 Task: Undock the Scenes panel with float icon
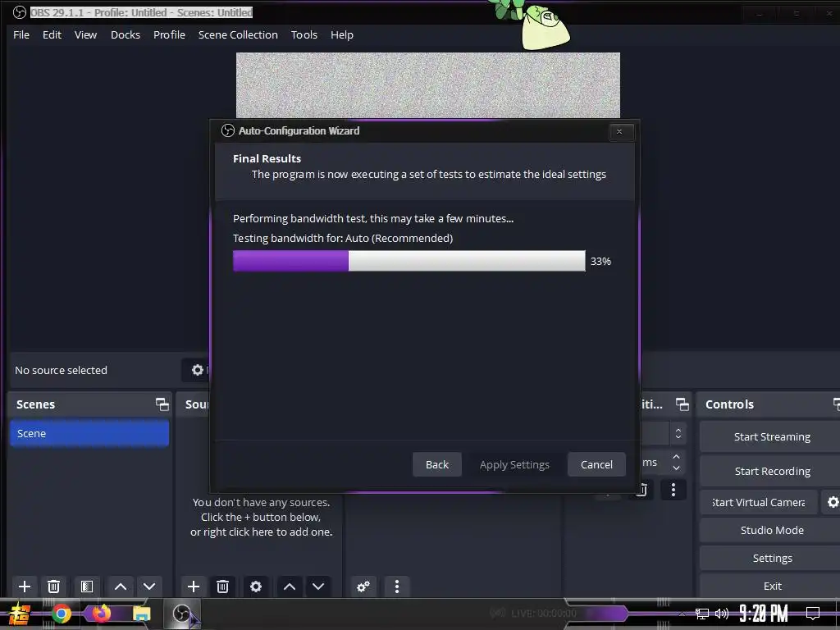coord(162,404)
